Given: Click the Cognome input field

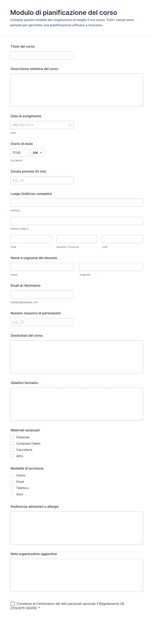Looking at the screenshot, I should [x=111, y=267].
